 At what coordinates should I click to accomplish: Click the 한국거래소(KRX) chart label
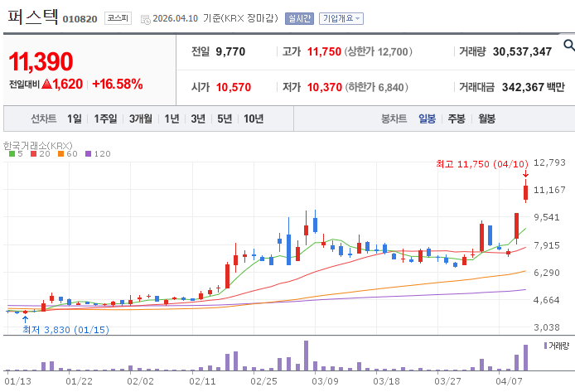tap(38, 146)
